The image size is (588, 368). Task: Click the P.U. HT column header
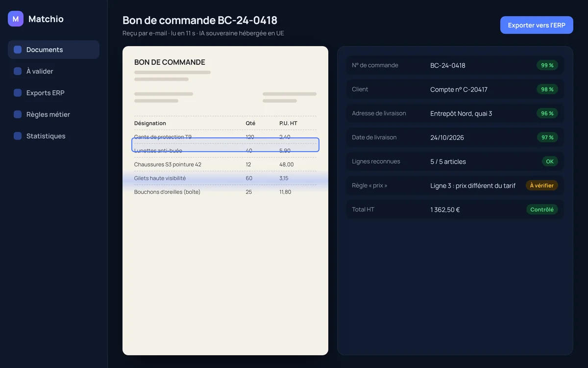tap(288, 123)
